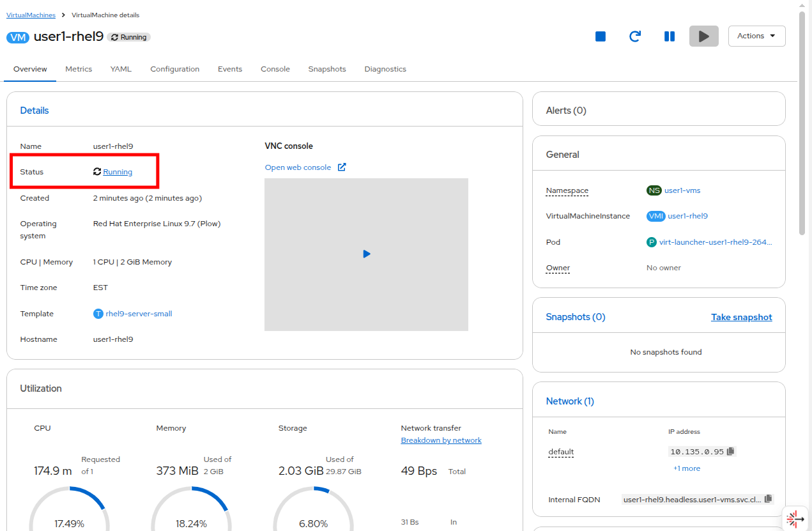Screen dimensions: 812x531
Task: Click the disabled Start play button
Action: [703, 36]
